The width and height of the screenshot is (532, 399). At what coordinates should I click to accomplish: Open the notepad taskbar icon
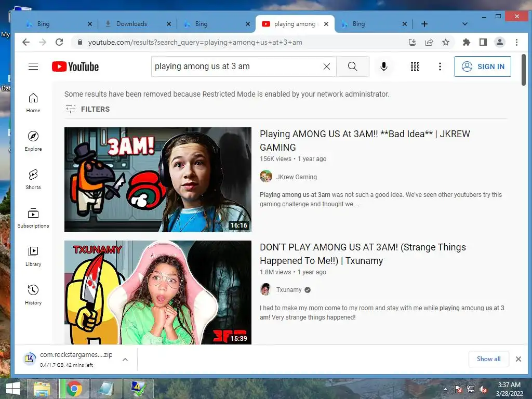[106, 389]
